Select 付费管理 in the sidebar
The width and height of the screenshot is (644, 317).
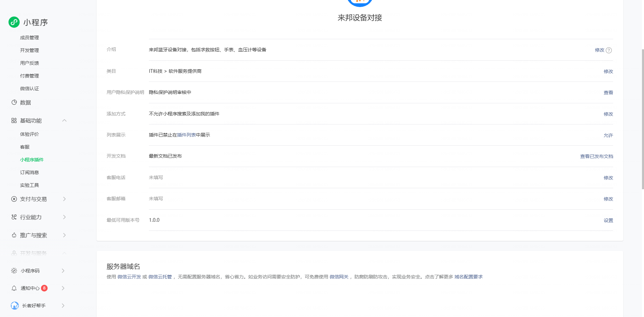30,76
